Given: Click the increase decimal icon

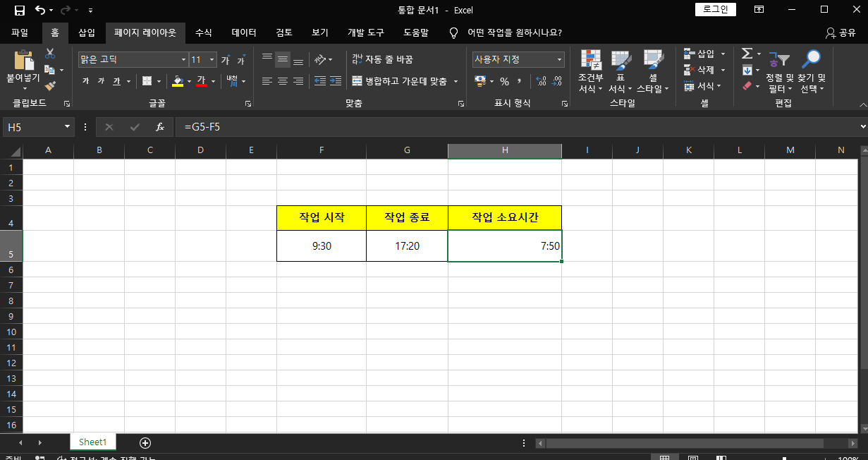Looking at the screenshot, I should point(541,81).
